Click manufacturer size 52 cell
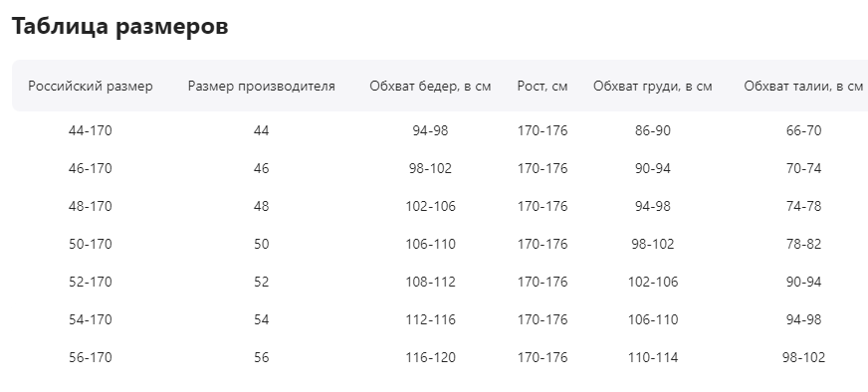 pos(261,282)
